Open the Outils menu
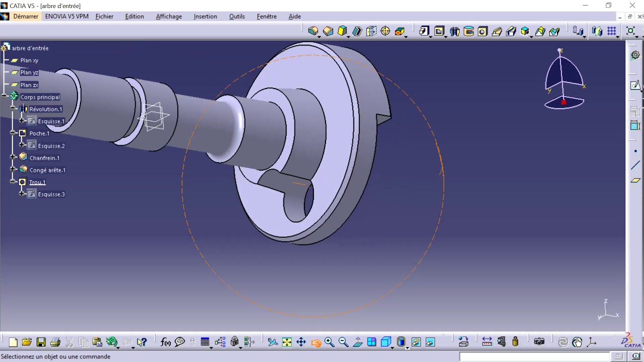The width and height of the screenshot is (644, 362). click(237, 16)
